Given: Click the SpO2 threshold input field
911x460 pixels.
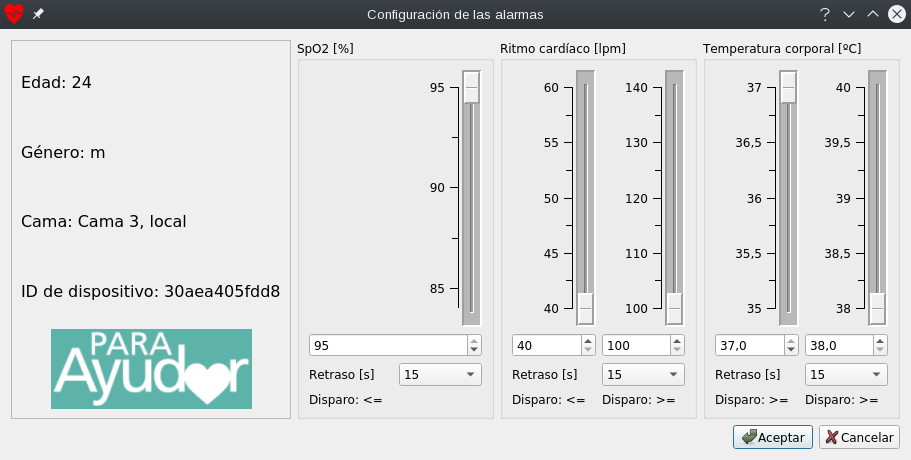Looking at the screenshot, I should click(x=387, y=345).
